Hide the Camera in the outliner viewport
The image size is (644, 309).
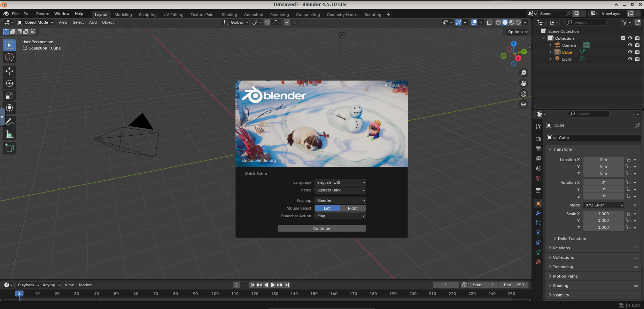pos(630,45)
